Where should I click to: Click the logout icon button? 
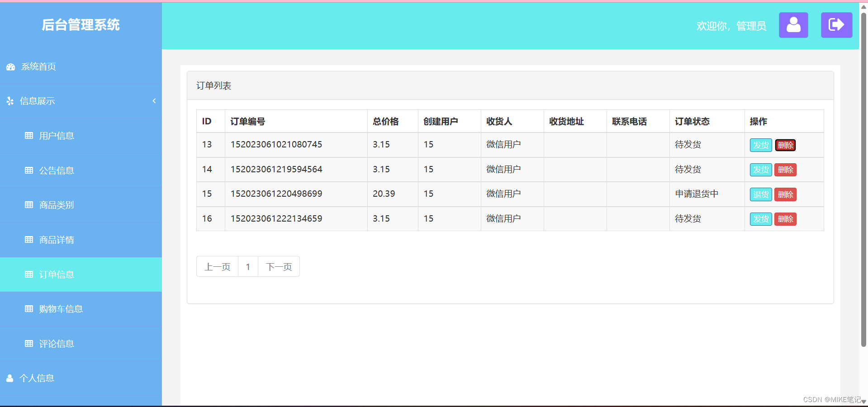pyautogui.click(x=836, y=25)
